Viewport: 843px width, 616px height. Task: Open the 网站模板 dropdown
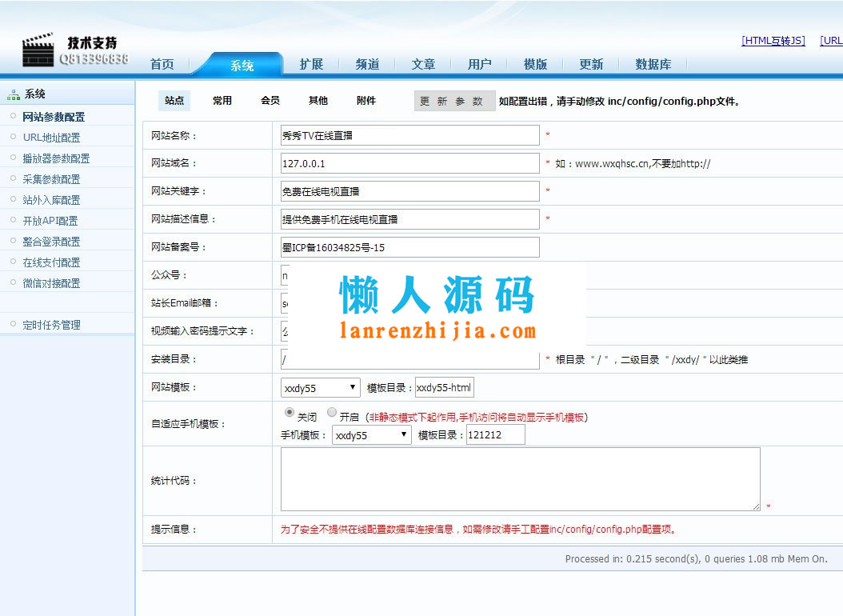coord(321,388)
